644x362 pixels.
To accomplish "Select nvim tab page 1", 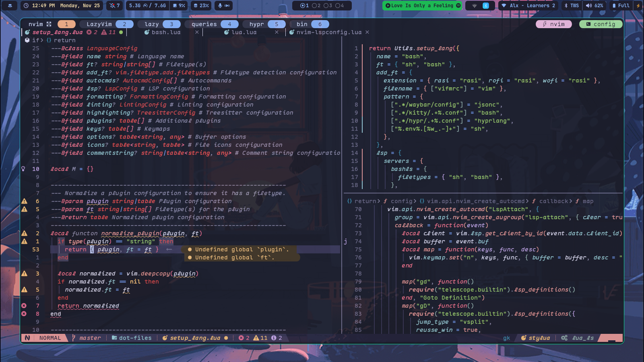I will [x=66, y=24].
